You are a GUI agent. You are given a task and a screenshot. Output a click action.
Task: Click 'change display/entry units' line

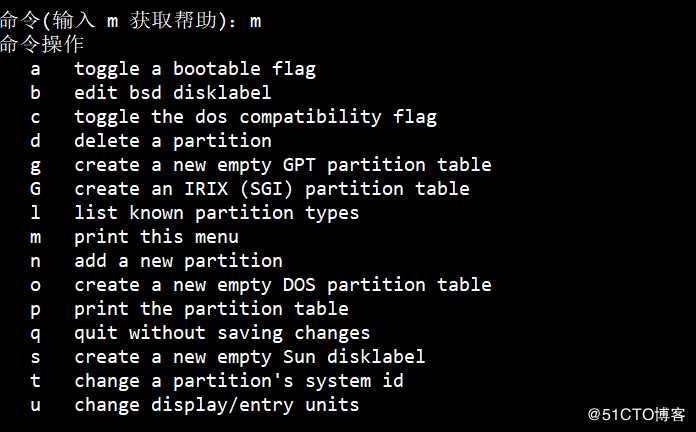click(216, 405)
